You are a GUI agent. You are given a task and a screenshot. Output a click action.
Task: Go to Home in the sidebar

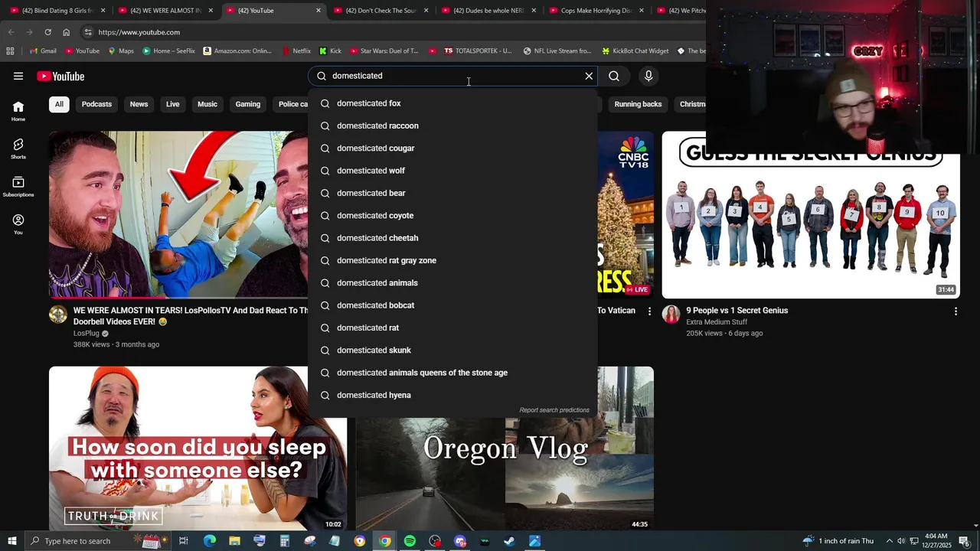coord(18,111)
